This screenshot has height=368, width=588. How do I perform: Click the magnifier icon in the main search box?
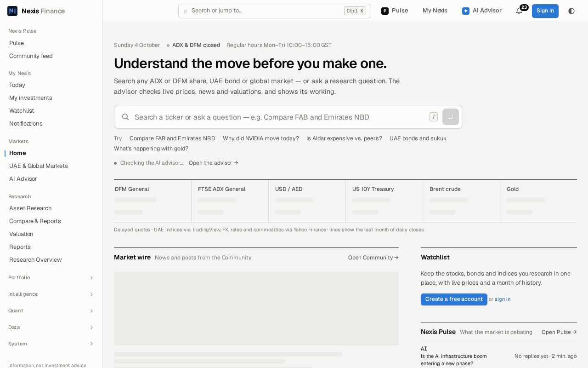[125, 117]
